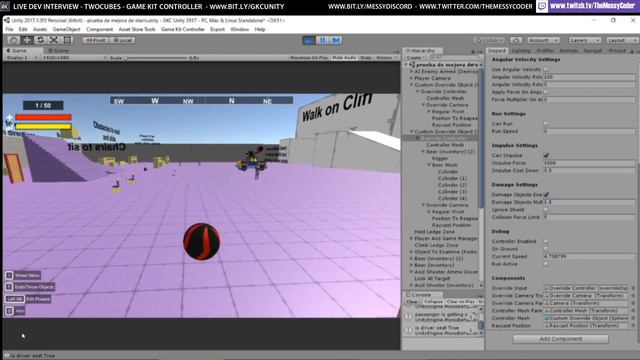
Task: Open object picker for Controller Mesh field
Action: click(633, 318)
